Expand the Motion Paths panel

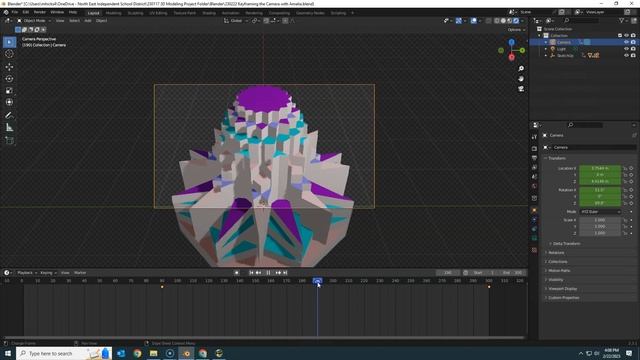[x=558, y=271]
